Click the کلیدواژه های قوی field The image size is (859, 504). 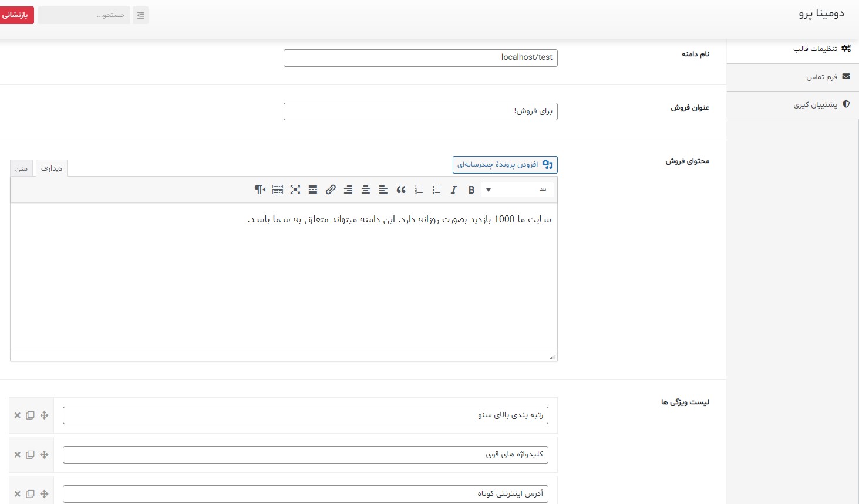pos(305,455)
